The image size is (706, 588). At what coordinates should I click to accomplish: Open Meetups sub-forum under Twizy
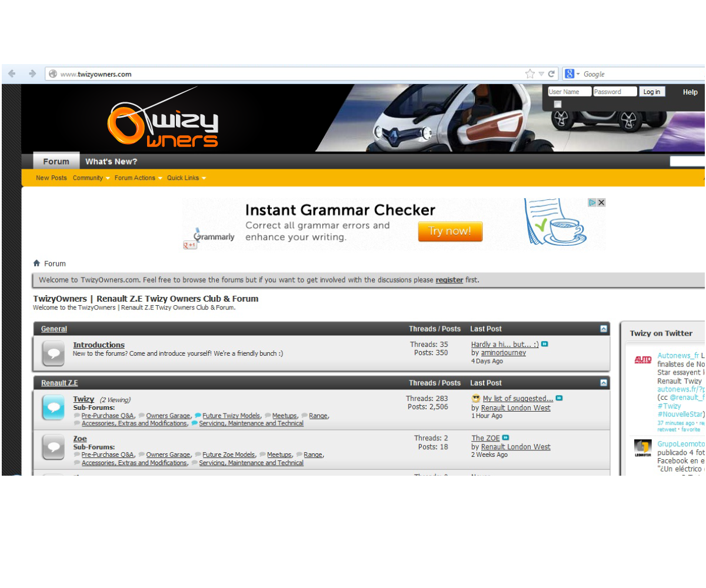(285, 416)
